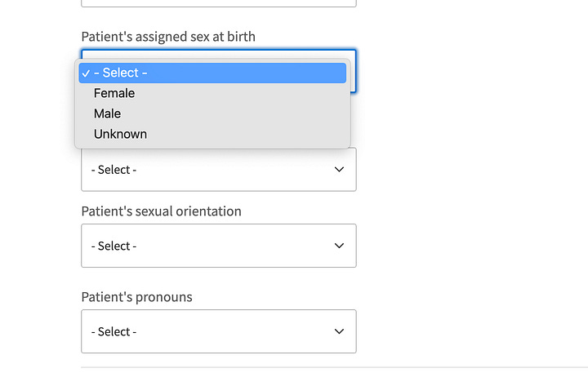Open the Patient's sexual orientation dropdown
The width and height of the screenshot is (588, 386).
[x=218, y=246]
